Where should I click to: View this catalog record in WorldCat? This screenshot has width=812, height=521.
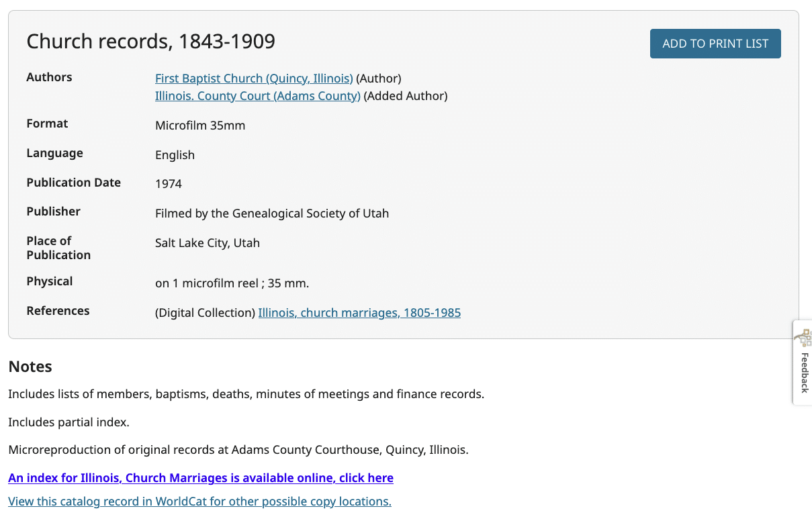(x=199, y=502)
